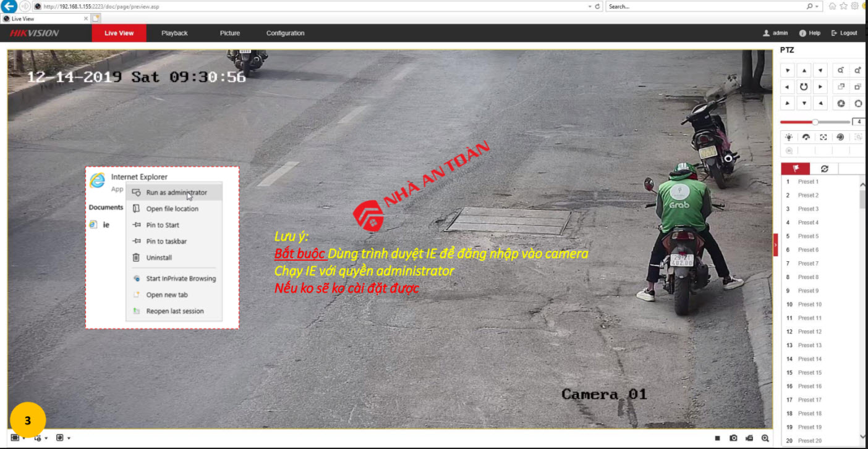Click the PTZ tilt up arrow
This screenshot has height=449, width=868.
[x=804, y=70]
